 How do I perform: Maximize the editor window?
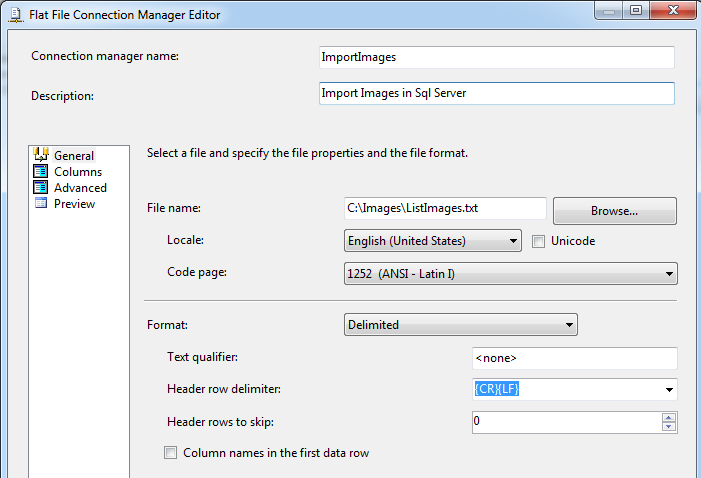[x=636, y=10]
